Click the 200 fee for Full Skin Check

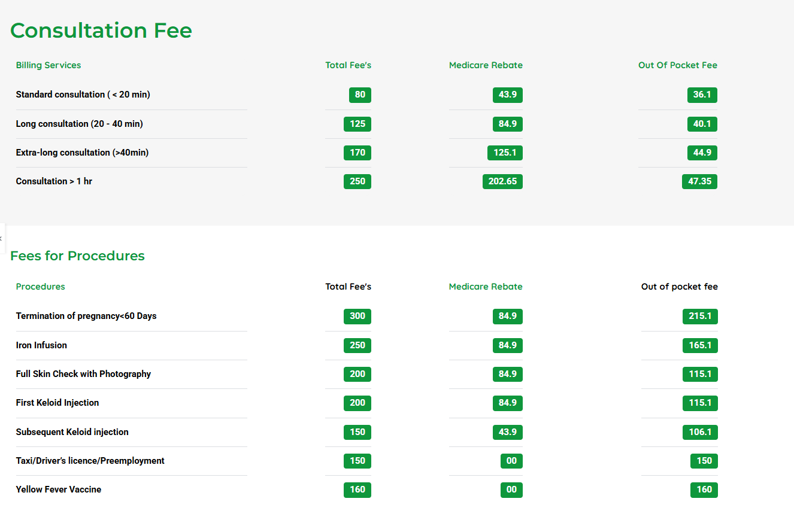coord(357,374)
